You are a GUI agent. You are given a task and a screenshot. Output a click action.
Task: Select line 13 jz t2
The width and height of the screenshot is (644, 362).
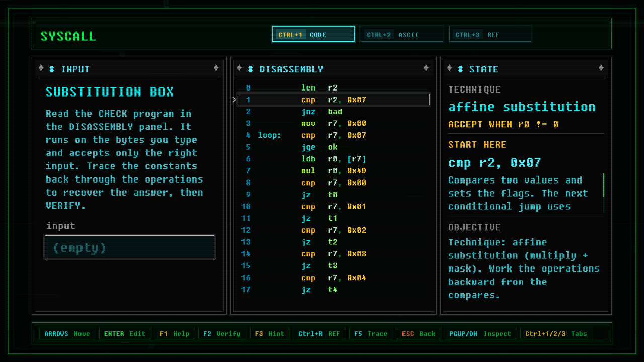[x=334, y=242]
